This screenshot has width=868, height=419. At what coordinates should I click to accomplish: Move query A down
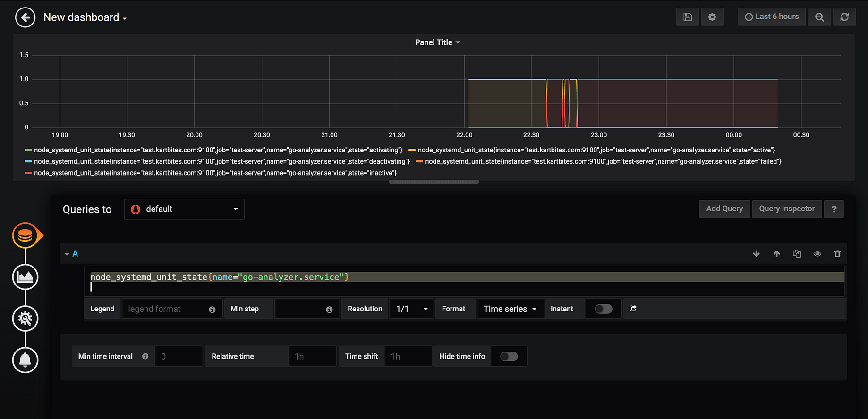pyautogui.click(x=756, y=254)
